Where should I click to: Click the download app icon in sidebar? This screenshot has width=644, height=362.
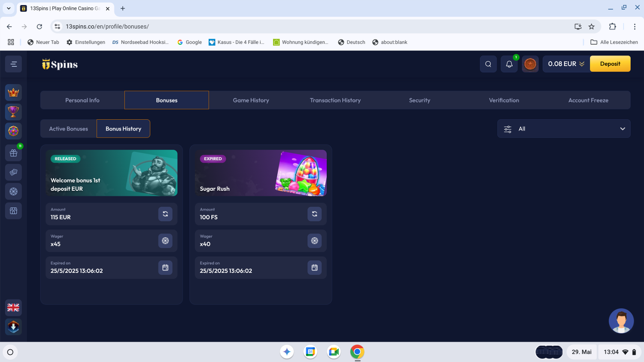tap(13, 327)
